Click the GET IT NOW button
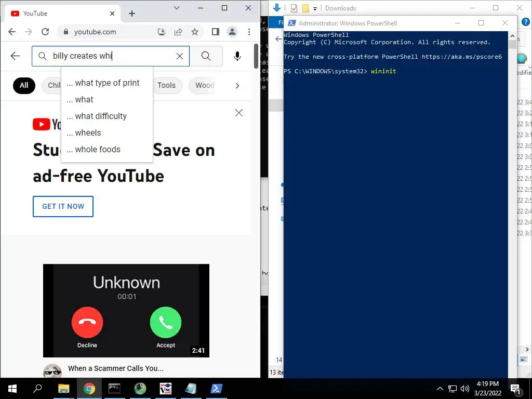Viewport: 532px width, 399px height. (63, 206)
